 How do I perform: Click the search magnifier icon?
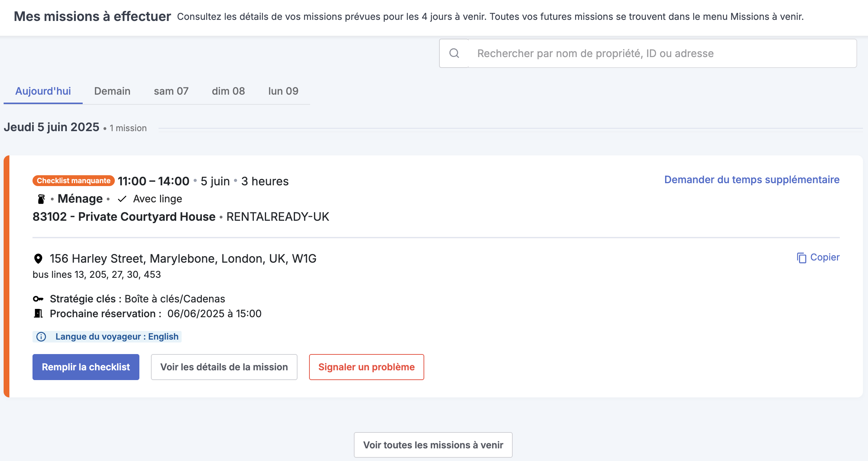pyautogui.click(x=454, y=53)
